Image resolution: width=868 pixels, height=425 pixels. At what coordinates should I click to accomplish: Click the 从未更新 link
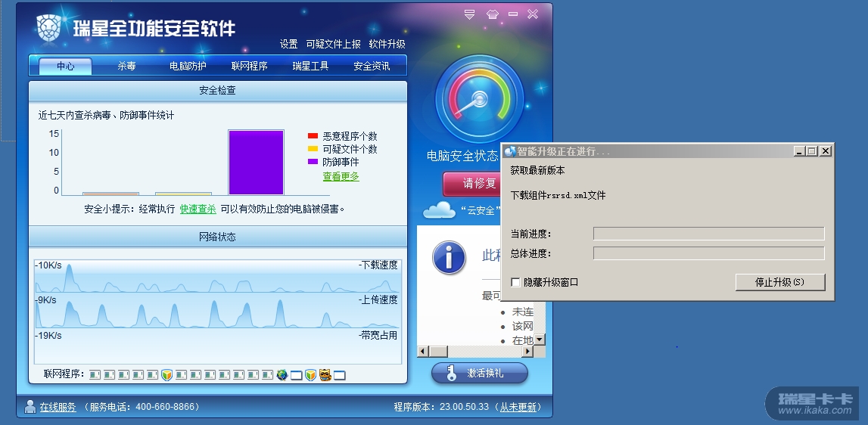click(x=518, y=408)
